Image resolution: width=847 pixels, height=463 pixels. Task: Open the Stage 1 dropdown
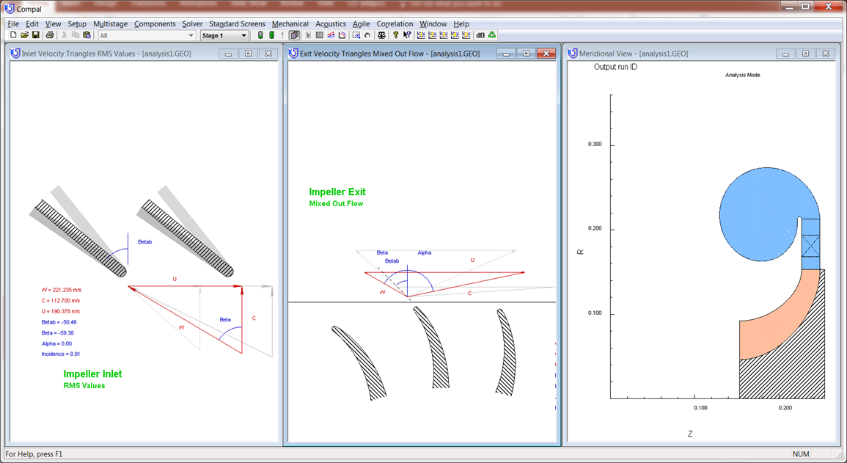pyautogui.click(x=243, y=35)
